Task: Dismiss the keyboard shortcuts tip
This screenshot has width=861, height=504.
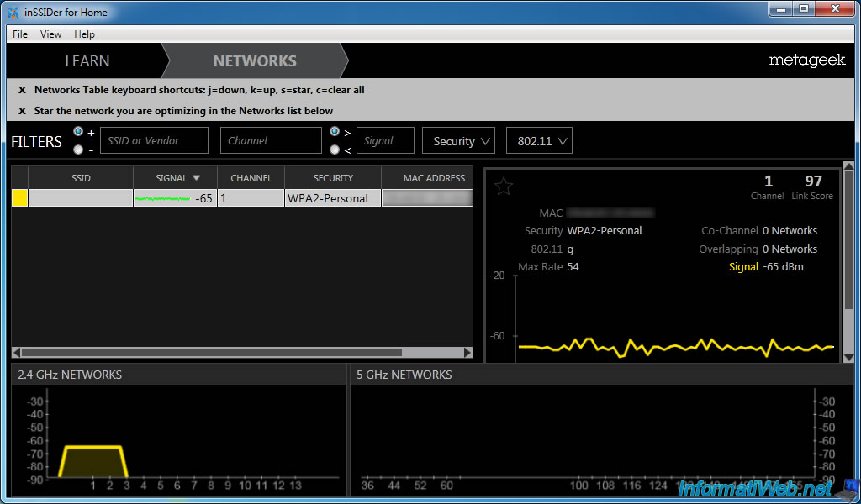Action: [x=23, y=90]
